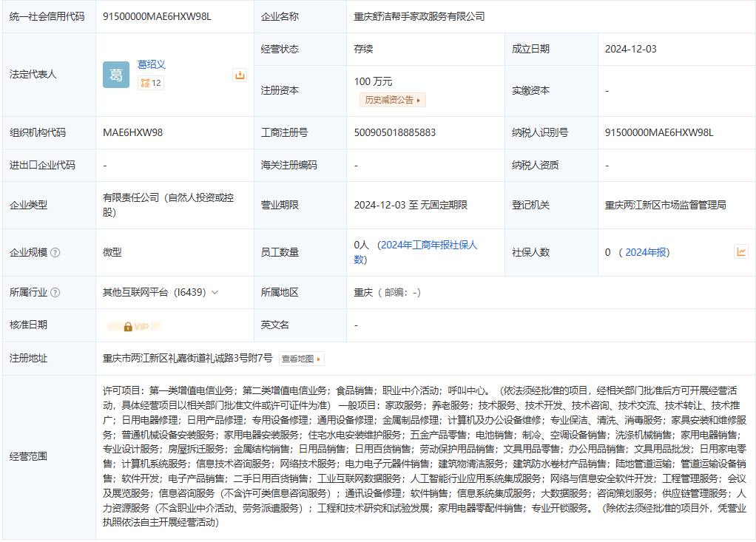The image size is (756, 542).
Task: Open legal representative 葛绍义 profile link
Action: point(152,64)
